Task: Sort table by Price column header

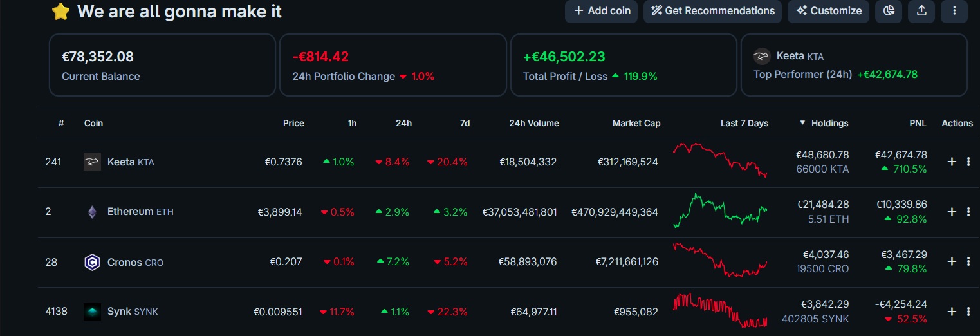Action: pyautogui.click(x=293, y=123)
